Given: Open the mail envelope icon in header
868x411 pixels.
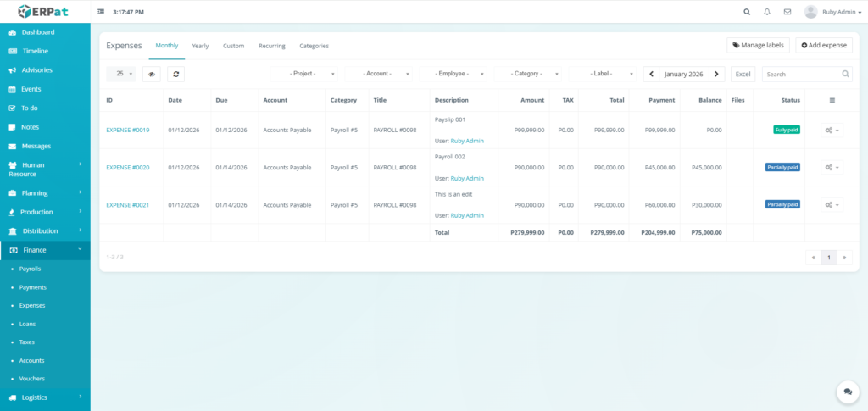Looking at the screenshot, I should [787, 12].
